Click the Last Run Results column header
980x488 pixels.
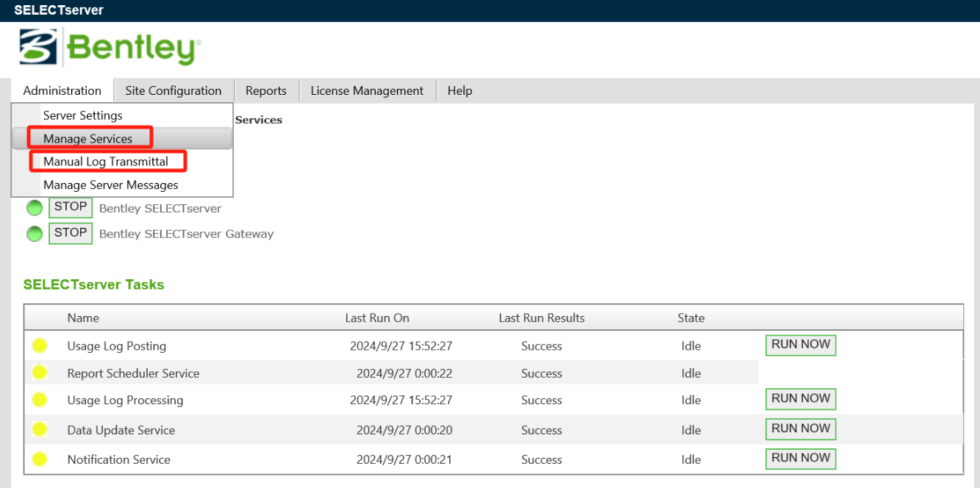pyautogui.click(x=542, y=318)
